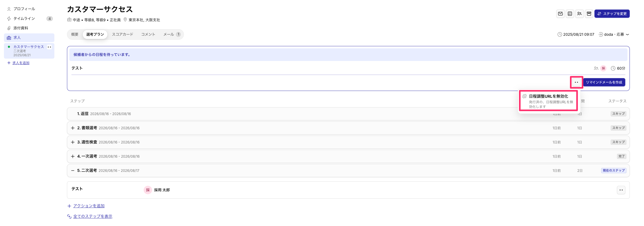Select 日程調整URLを無効化 menu item
The width and height of the screenshot is (644, 226).
click(x=548, y=101)
